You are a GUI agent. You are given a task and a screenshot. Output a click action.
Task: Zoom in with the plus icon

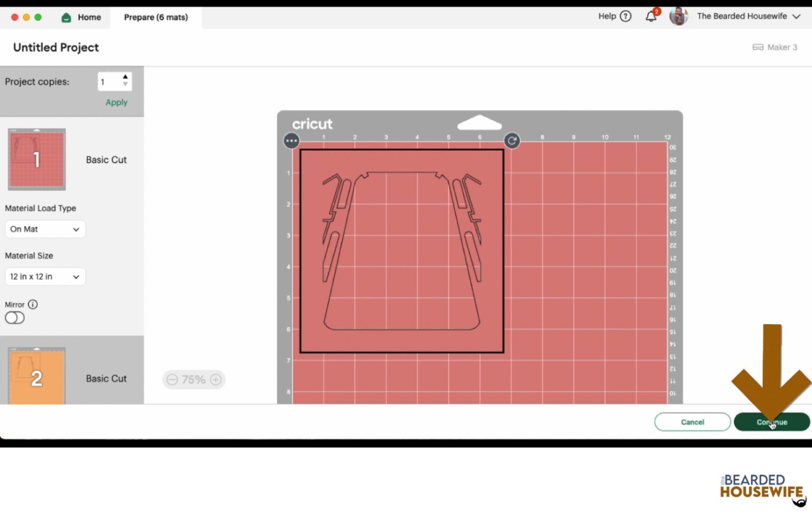[x=216, y=380]
